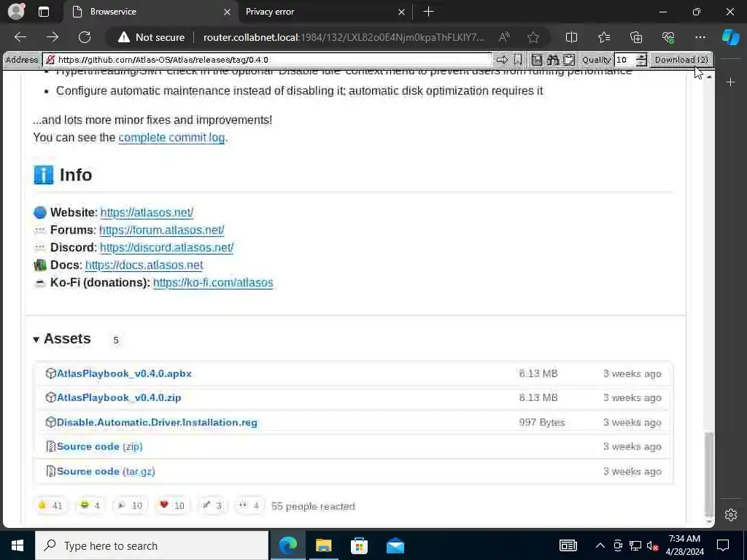The height and width of the screenshot is (560, 747).
Task: Adjust the Quality spinner arrows
Action: 642,60
